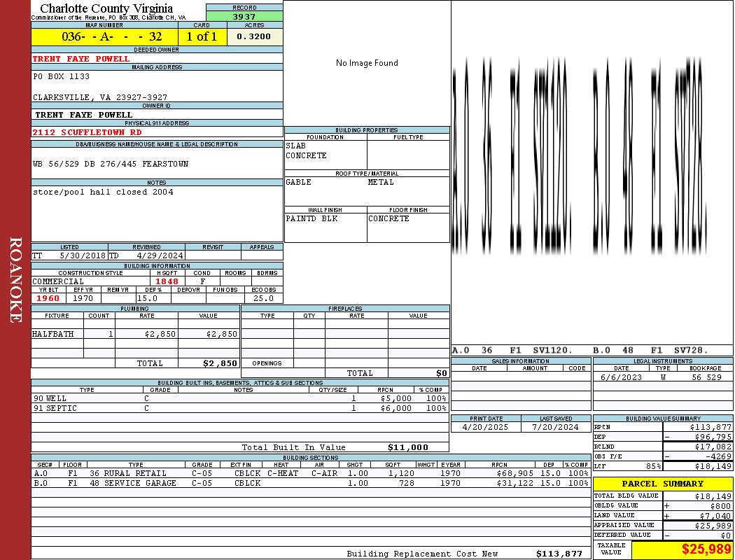The image size is (735, 560).
Task: Click the red ROANOKE district sidebar
Action: (x=15, y=280)
